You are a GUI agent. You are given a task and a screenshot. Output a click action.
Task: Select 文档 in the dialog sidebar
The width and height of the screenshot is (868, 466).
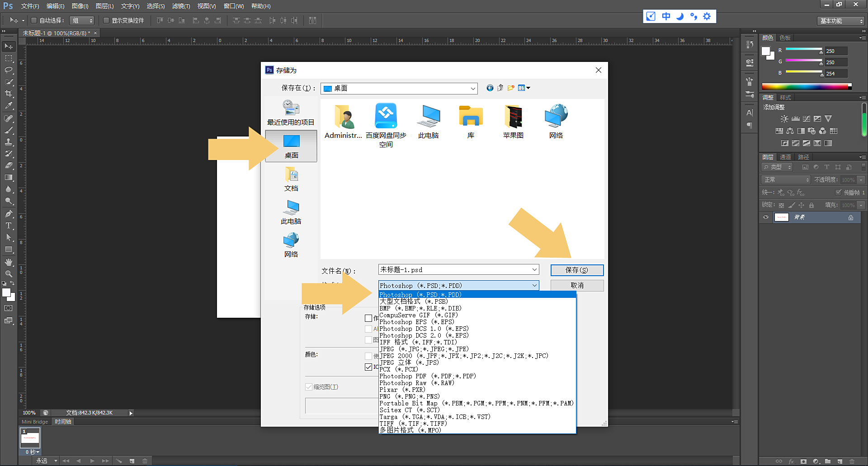(291, 179)
